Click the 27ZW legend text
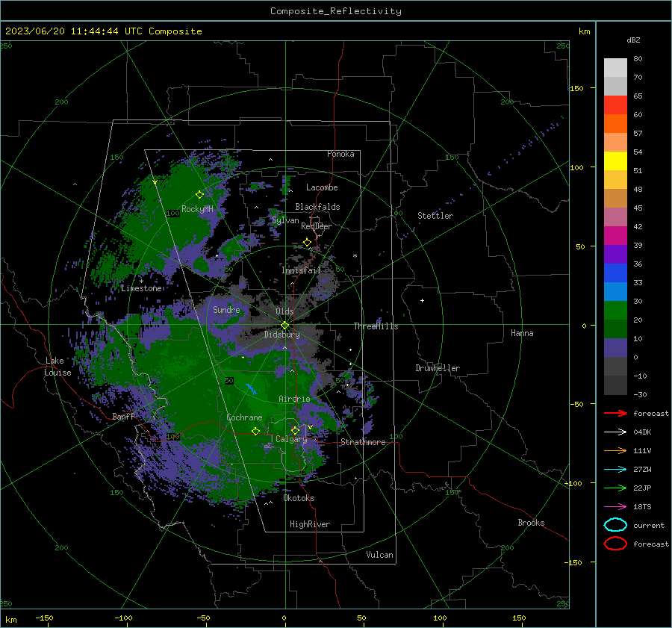The image size is (672, 628). (642, 470)
